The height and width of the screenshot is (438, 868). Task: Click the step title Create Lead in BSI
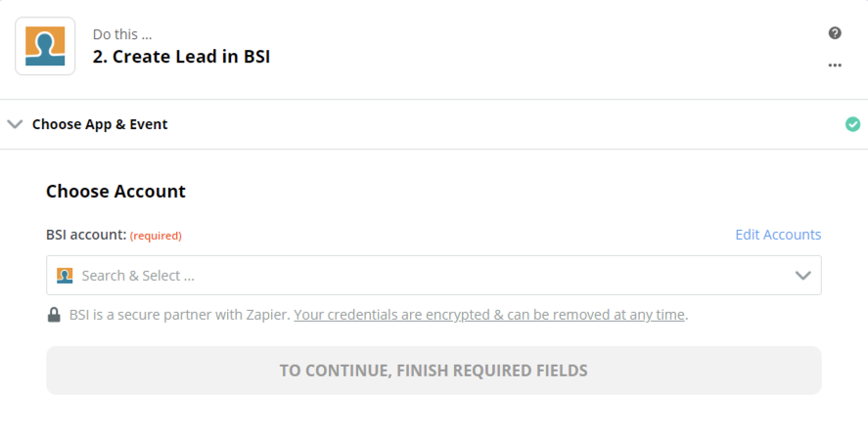click(181, 57)
